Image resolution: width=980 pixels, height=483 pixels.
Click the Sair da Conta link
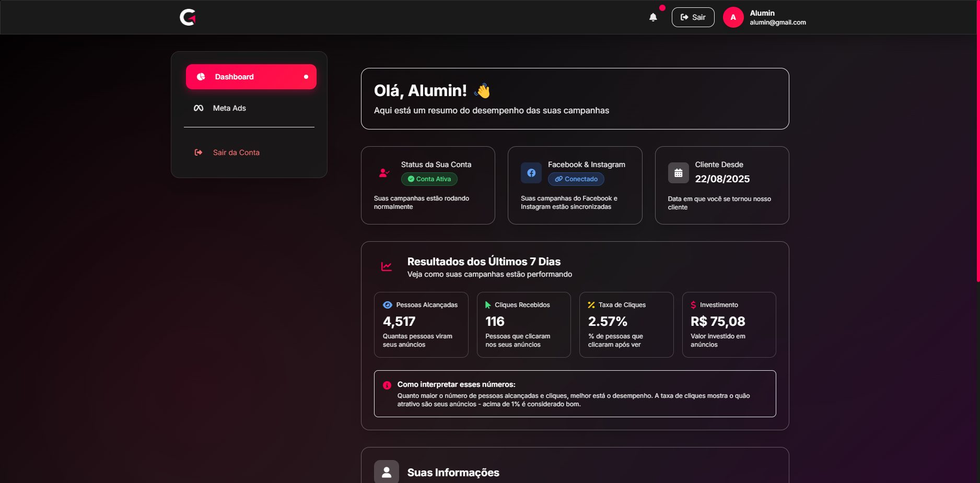[x=236, y=152]
